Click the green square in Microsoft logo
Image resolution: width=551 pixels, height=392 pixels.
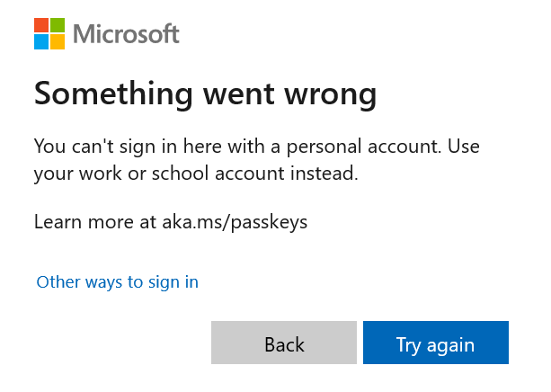(58, 25)
